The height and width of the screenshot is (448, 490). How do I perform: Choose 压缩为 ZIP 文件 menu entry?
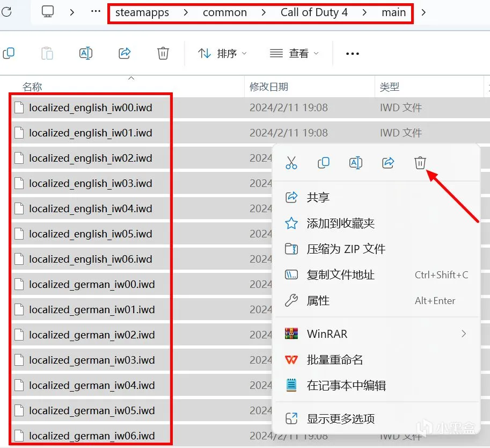coord(377,249)
